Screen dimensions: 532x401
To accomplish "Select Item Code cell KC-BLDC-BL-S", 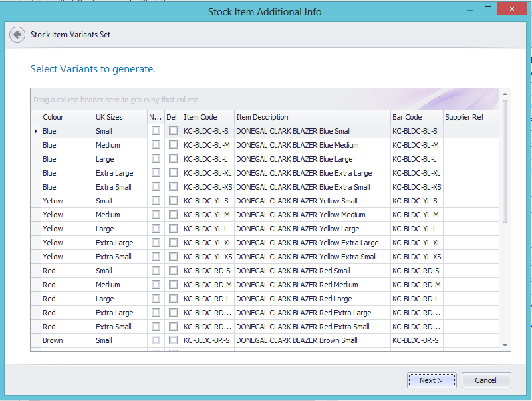I will tap(208, 131).
